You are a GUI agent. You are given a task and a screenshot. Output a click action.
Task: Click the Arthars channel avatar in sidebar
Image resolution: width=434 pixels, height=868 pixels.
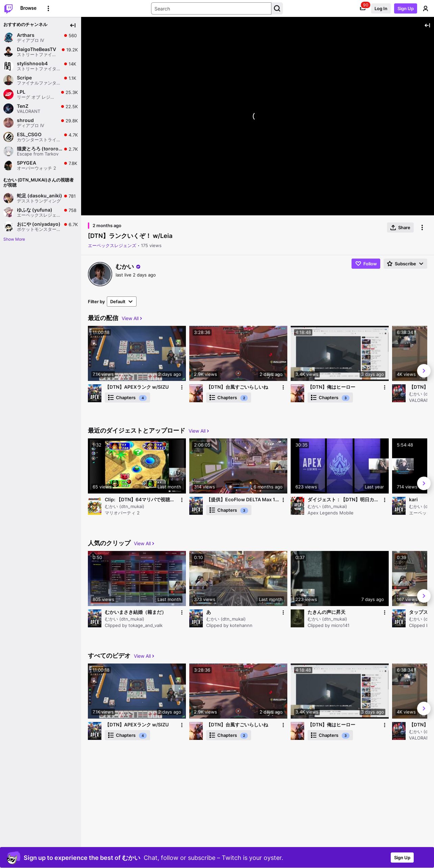pos(8,38)
